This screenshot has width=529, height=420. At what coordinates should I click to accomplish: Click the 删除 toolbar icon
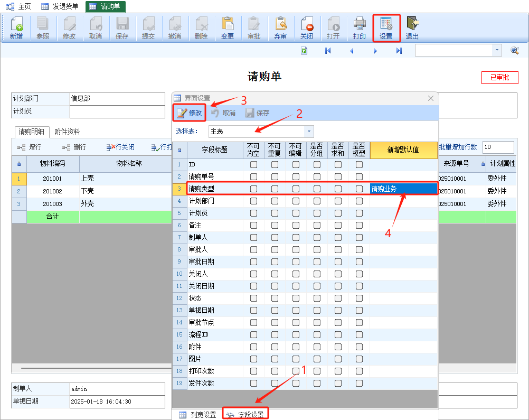coord(201,28)
